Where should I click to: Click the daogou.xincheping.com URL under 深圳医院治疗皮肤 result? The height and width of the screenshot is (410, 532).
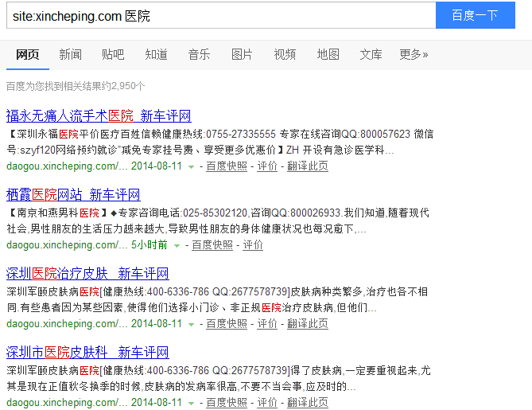point(67,324)
